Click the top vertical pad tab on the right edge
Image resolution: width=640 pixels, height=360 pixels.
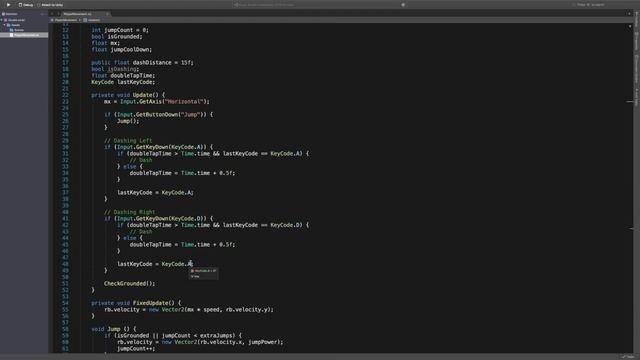636,20
